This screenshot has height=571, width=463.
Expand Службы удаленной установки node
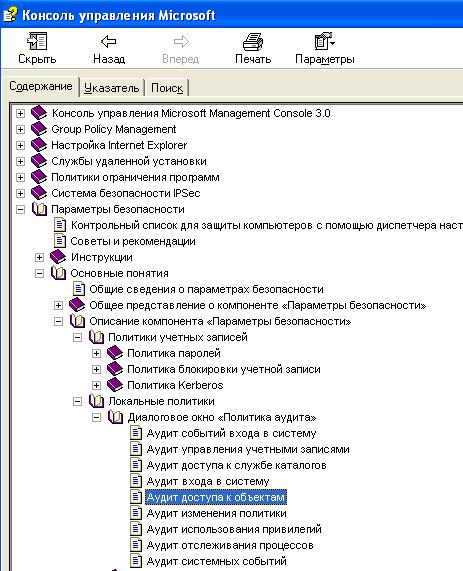[x=20, y=161]
